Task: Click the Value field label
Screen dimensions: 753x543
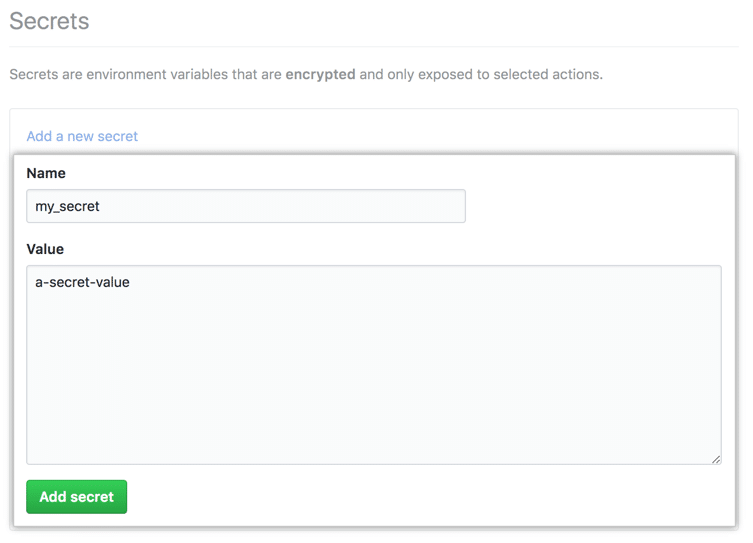Action: (x=45, y=249)
